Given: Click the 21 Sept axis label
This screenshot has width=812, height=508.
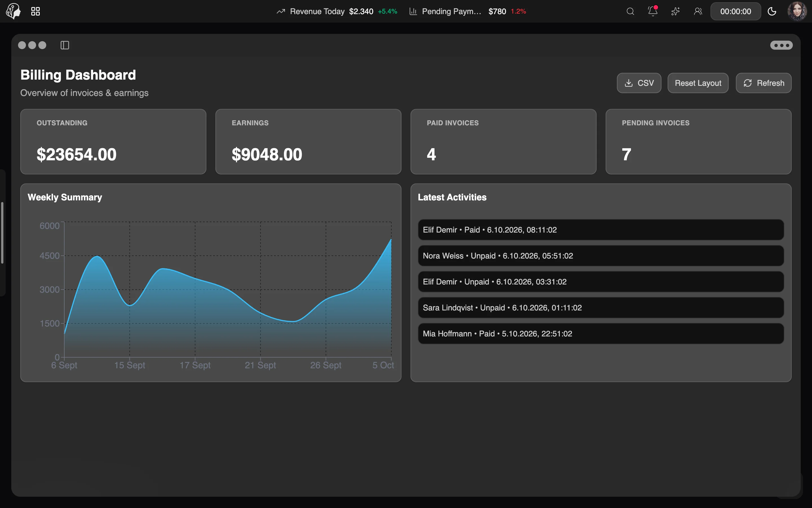Looking at the screenshot, I should click(x=260, y=365).
